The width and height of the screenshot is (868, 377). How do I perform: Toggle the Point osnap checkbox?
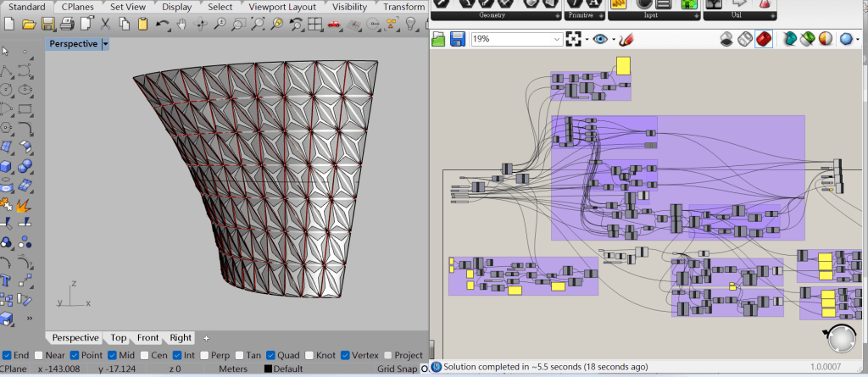tap(75, 356)
